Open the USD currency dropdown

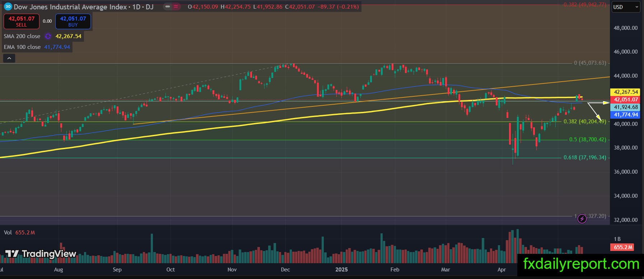pos(626,7)
